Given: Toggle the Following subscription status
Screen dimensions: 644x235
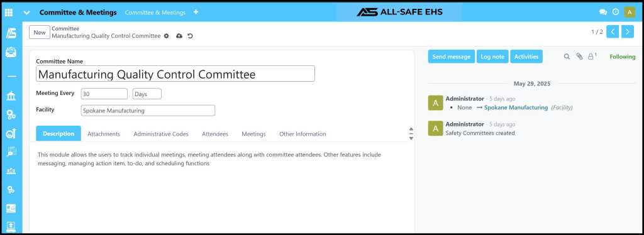Looking at the screenshot, I should click(x=622, y=57).
